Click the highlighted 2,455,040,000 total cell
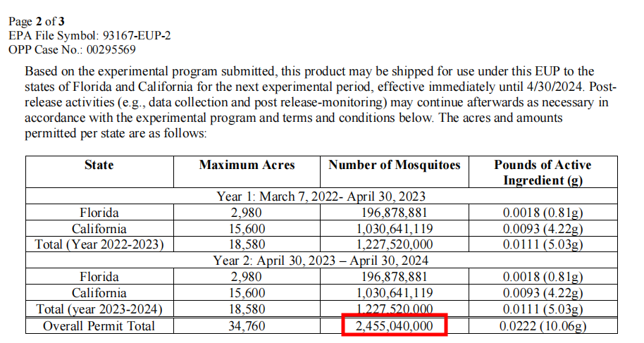Viewport: 644px width, 343px height. tap(394, 326)
